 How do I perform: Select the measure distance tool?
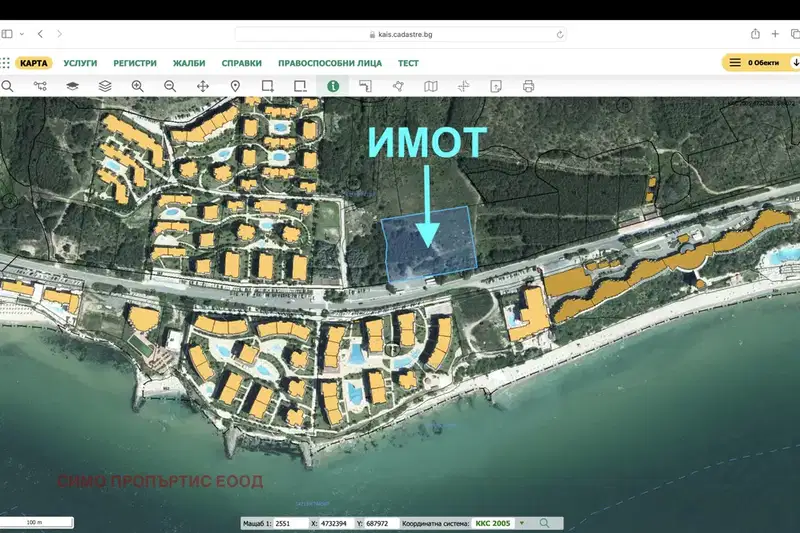[365, 86]
